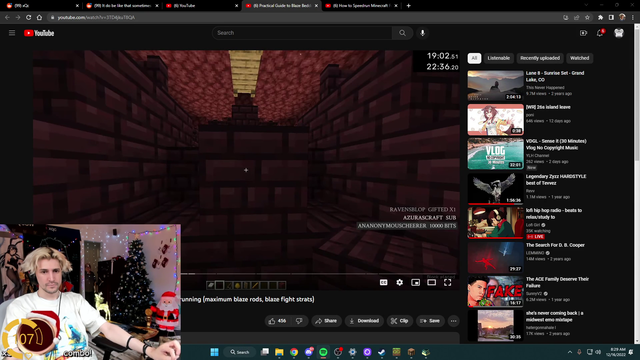
Task: Select the Watched filter chip
Action: [x=580, y=58]
